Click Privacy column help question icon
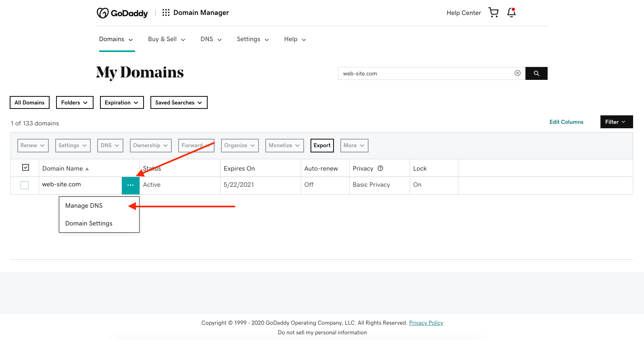Image resolution: width=644 pixels, height=340 pixels. point(380,169)
